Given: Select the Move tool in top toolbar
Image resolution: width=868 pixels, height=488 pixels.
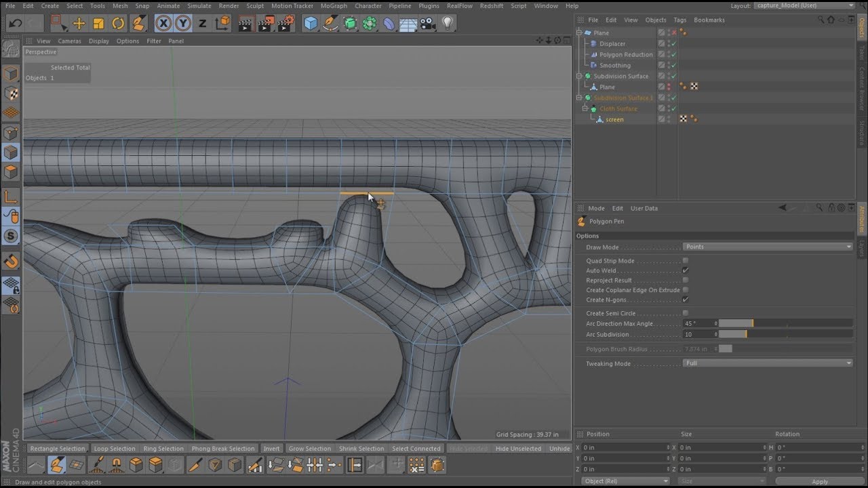Looking at the screenshot, I should click(79, 24).
